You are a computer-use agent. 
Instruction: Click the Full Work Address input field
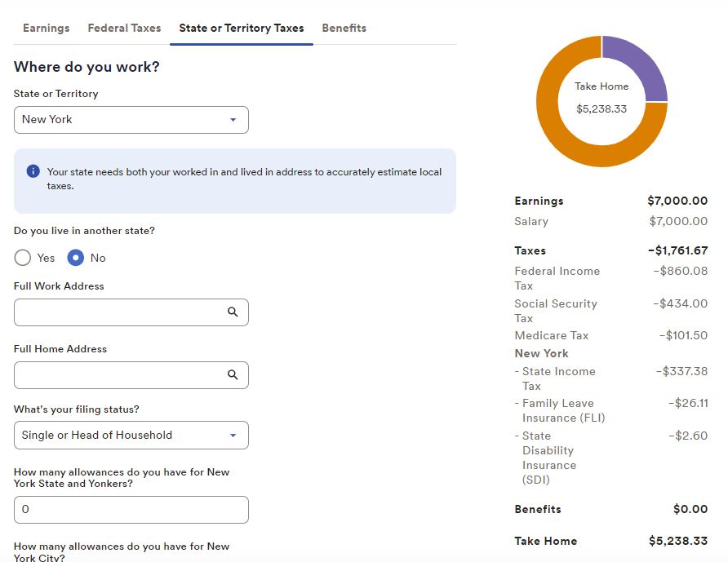click(x=118, y=312)
